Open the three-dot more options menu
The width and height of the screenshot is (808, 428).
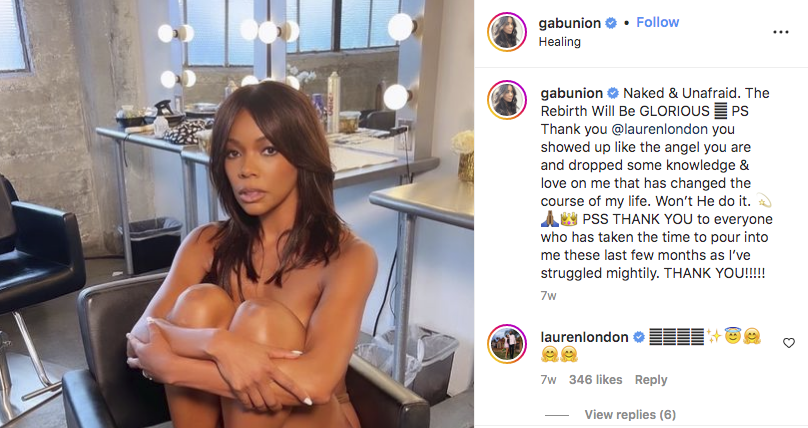[x=781, y=32]
